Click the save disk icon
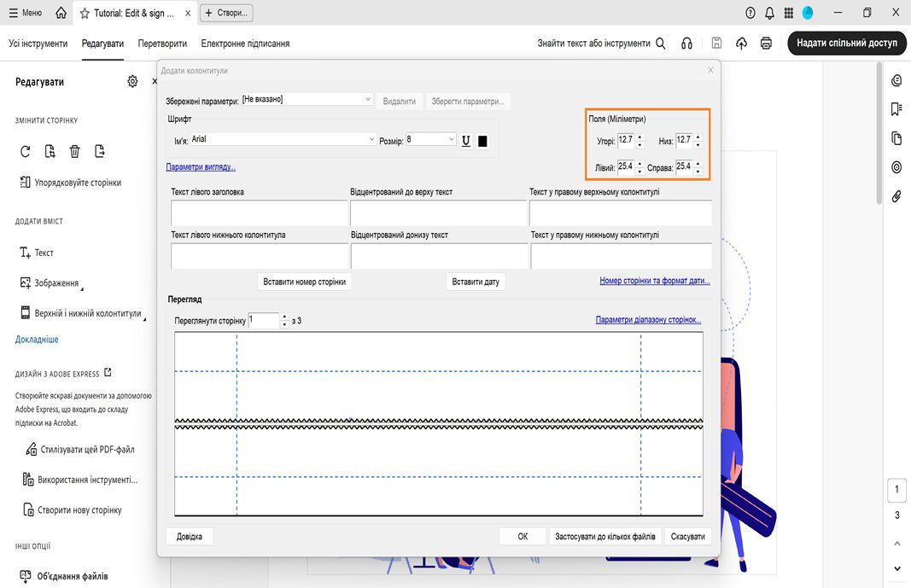This screenshot has width=911, height=588. tap(716, 43)
